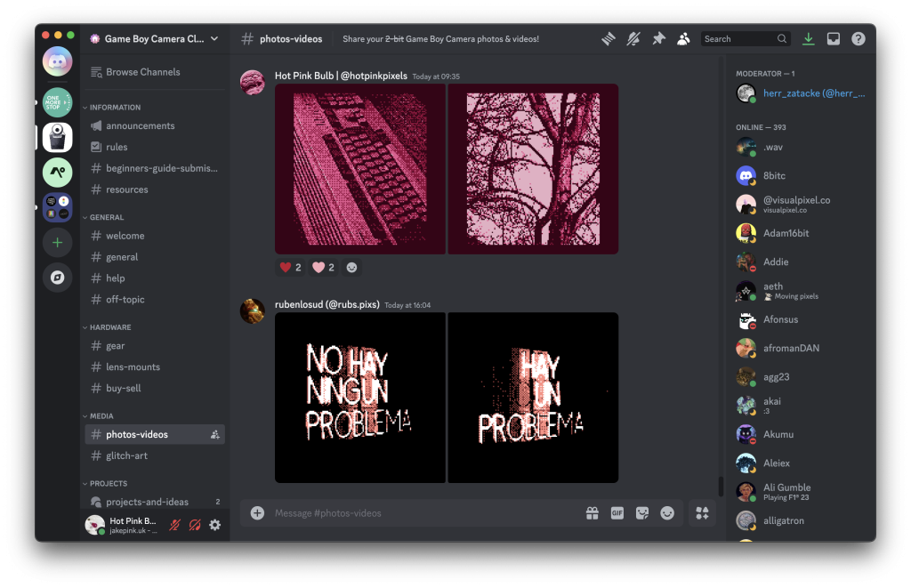Screen dimensions: 911x588
Task: Open pinned messages with the pin icon
Action: (658, 39)
